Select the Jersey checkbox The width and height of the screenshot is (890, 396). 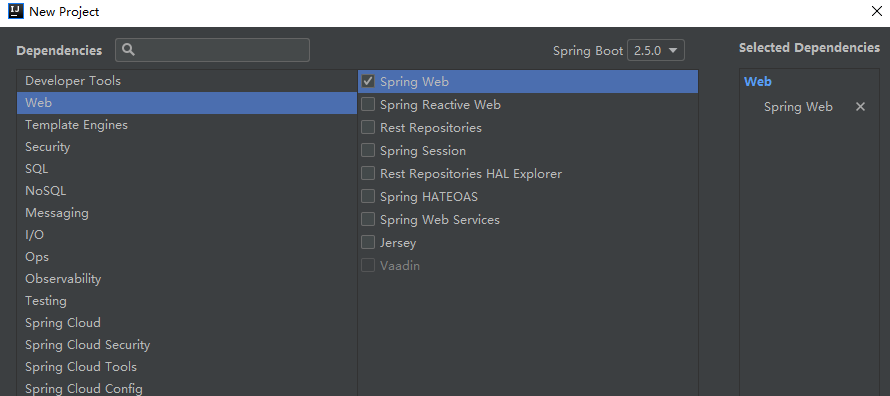(x=368, y=242)
